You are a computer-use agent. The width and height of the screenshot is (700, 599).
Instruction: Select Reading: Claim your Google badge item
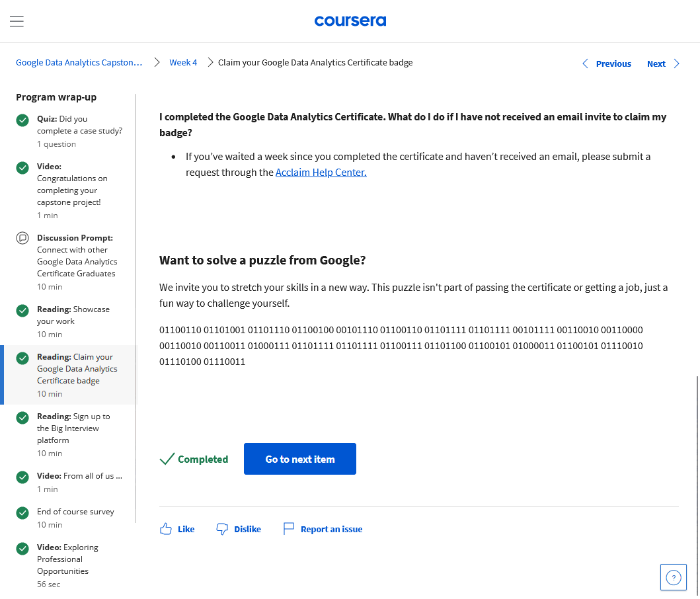[x=69, y=375]
